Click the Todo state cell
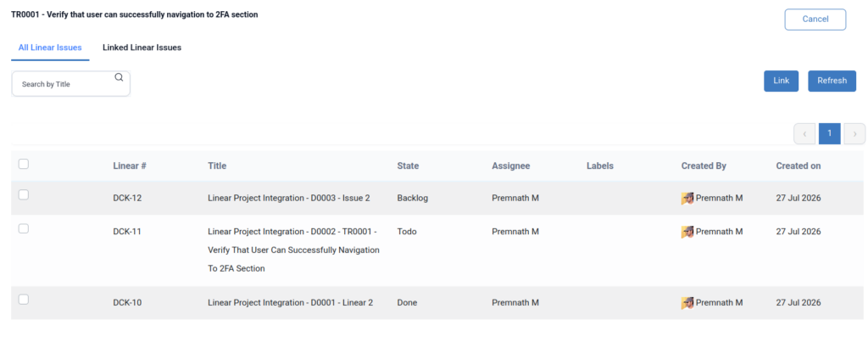The width and height of the screenshot is (868, 348). click(406, 232)
